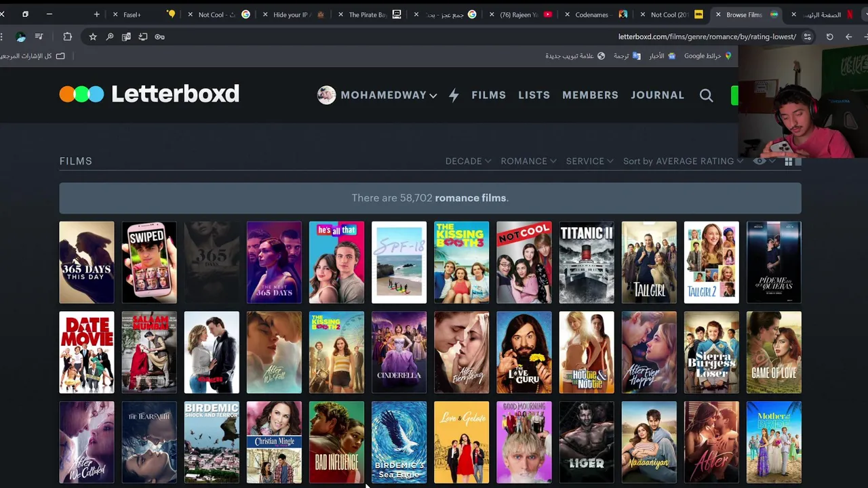Open the JOURNAL navigation item
The height and width of the screenshot is (488, 868).
[x=657, y=96]
